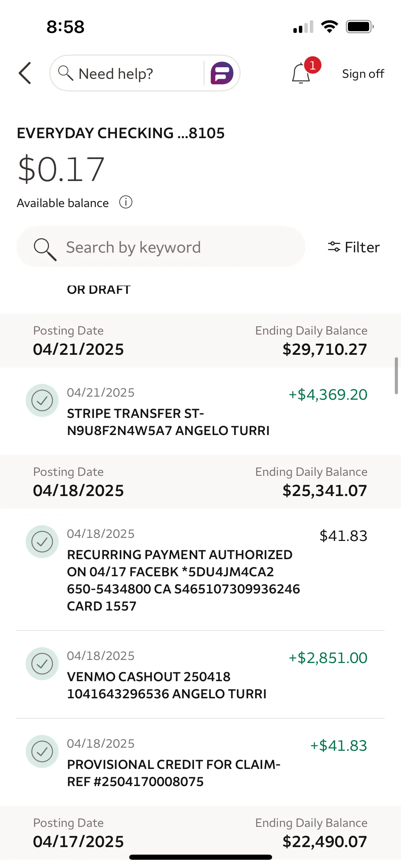Expand the Venmo Cashout +$2,851.00 transaction

(206, 676)
